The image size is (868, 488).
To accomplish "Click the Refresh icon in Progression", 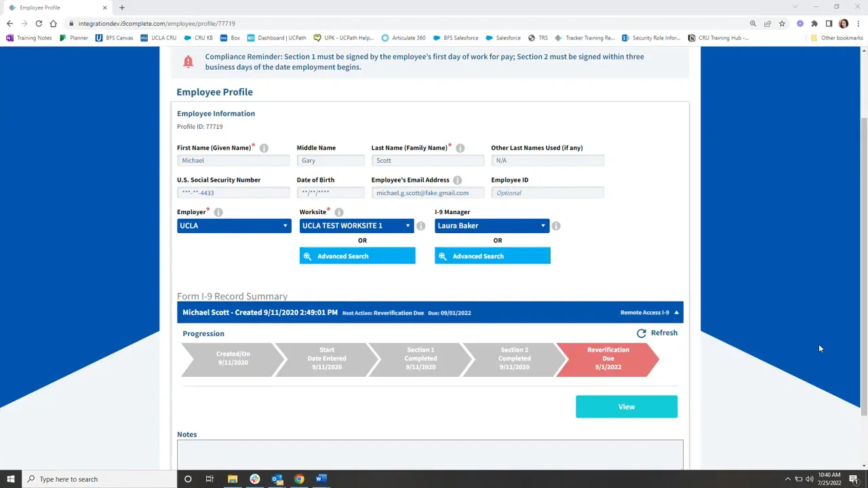I will coord(642,333).
